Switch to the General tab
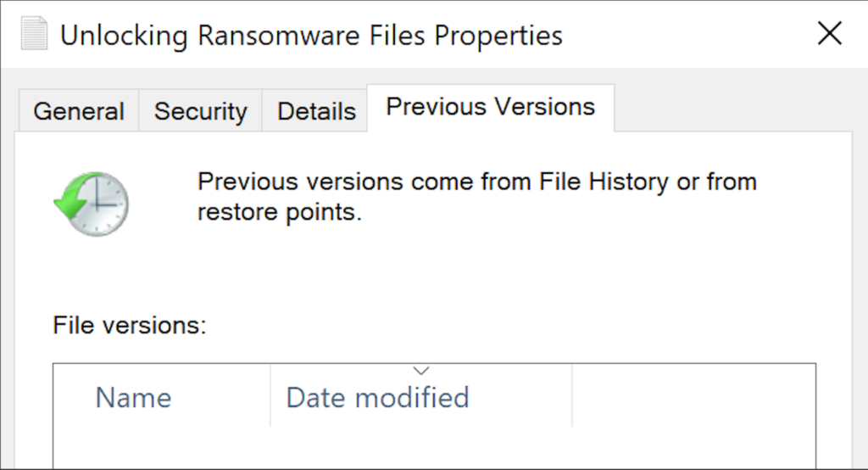This screenshot has height=470, width=868. [78, 111]
